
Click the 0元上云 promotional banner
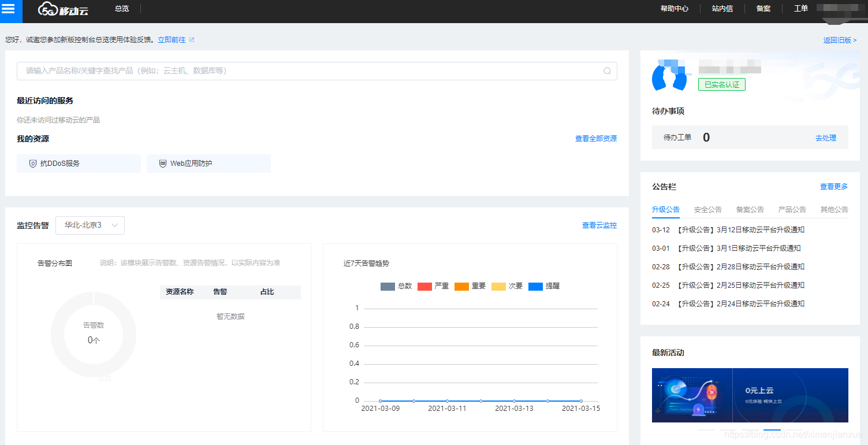[750, 395]
